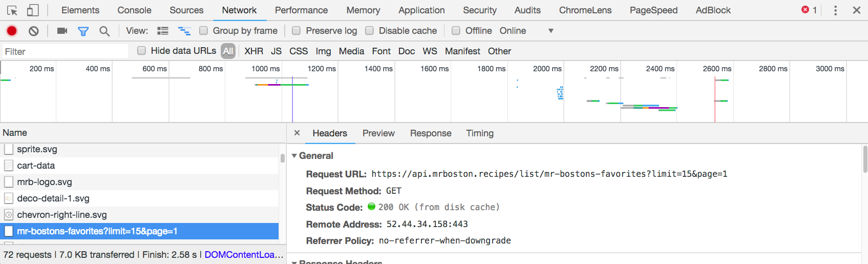This screenshot has width=868, height=264.
Task: Show the waterfall overview icon
Action: (184, 31)
